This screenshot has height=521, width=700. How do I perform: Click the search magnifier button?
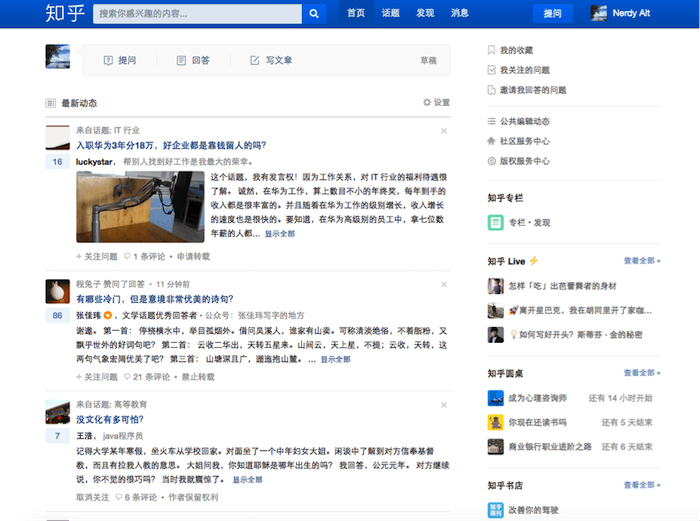coord(314,13)
